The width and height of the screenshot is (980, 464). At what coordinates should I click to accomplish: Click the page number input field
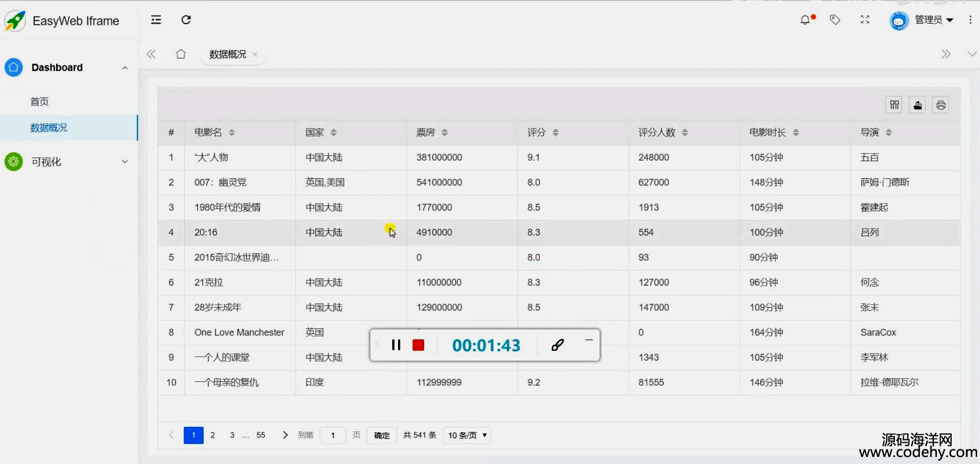333,436
